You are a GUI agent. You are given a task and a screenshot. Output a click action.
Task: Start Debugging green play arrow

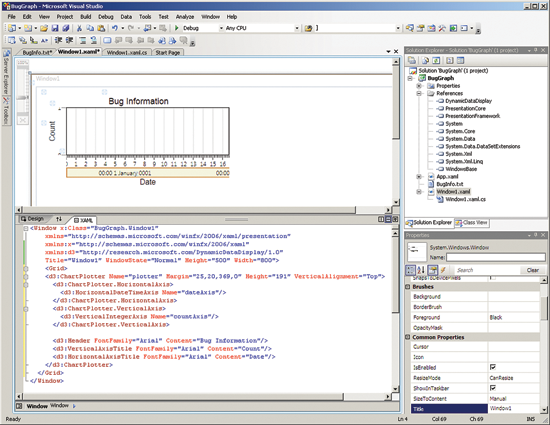click(176, 28)
